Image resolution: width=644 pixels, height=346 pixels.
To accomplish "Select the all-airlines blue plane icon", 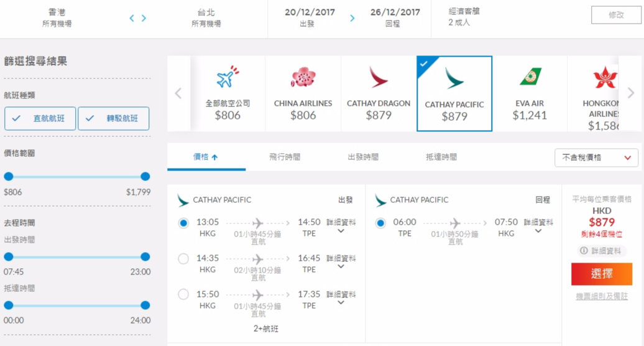I will point(228,77).
